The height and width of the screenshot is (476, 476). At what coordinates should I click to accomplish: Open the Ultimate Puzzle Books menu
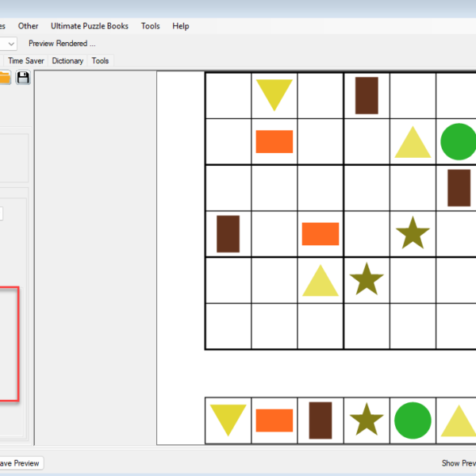click(x=90, y=26)
